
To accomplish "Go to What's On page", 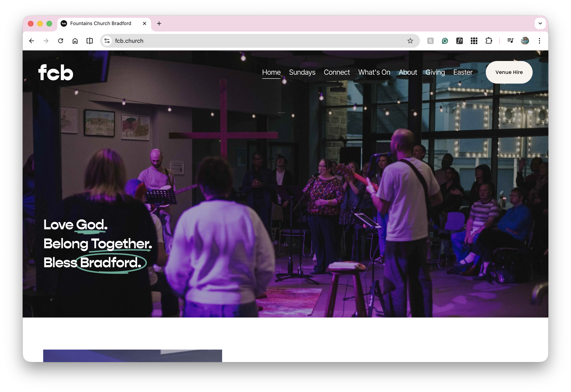I will click(374, 72).
